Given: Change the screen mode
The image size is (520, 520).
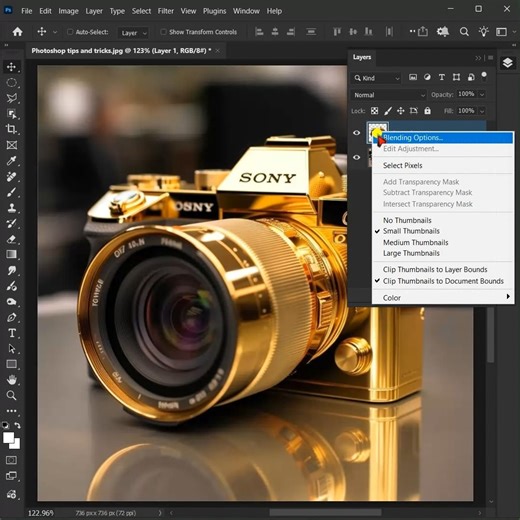Looking at the screenshot, I should (x=12, y=476).
